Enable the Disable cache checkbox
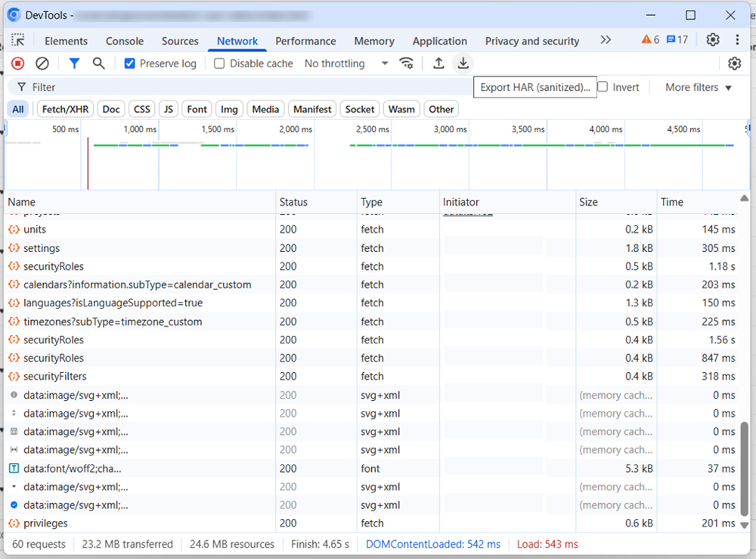This screenshot has height=559, width=756. [x=219, y=64]
